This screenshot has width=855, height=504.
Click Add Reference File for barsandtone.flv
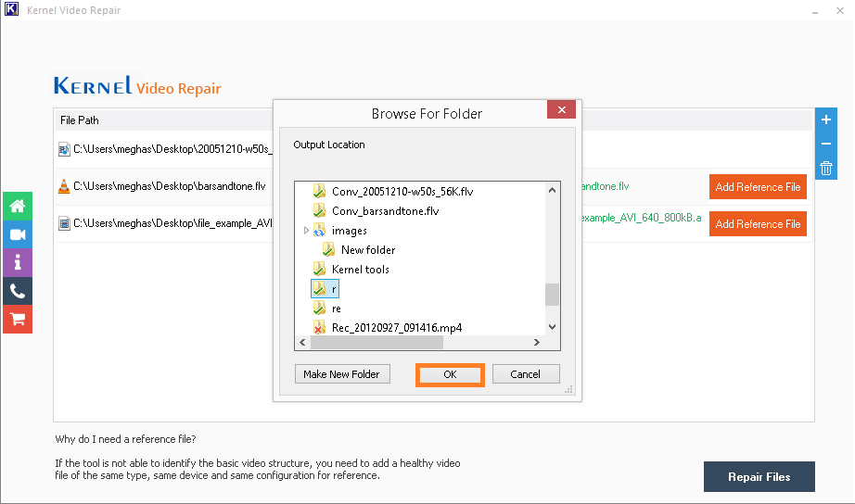coord(758,187)
